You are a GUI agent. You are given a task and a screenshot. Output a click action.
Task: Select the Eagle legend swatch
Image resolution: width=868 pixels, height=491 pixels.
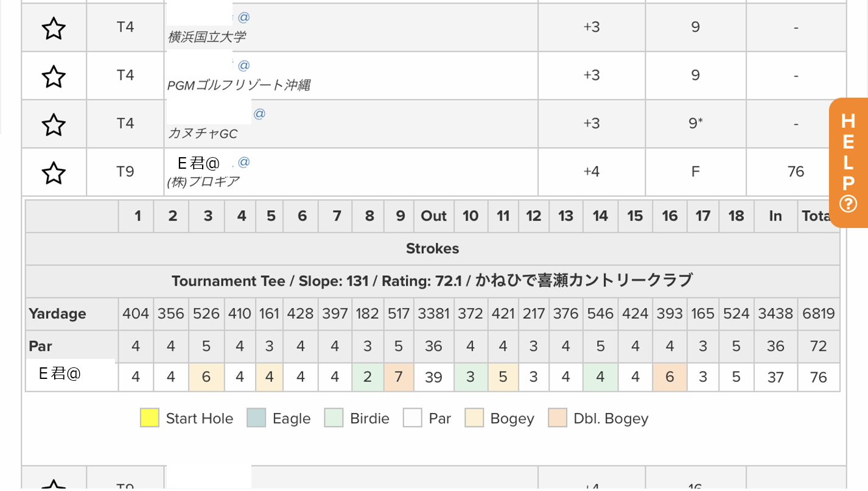[256, 418]
